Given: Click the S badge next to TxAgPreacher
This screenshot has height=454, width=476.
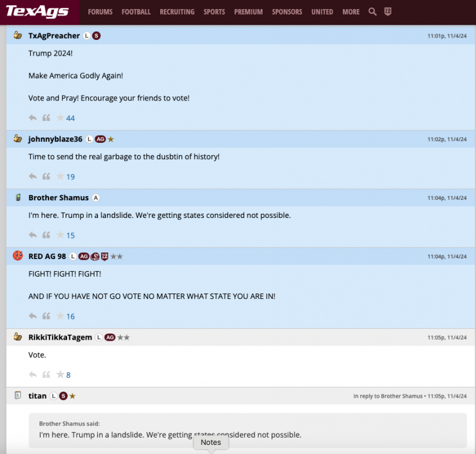Looking at the screenshot, I should click(x=96, y=36).
